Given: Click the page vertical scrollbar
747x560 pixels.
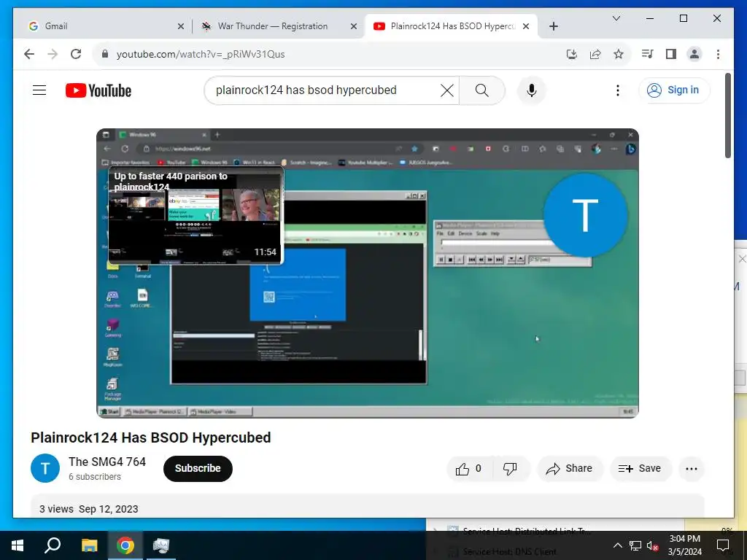Looking at the screenshot, I should click(728, 116).
